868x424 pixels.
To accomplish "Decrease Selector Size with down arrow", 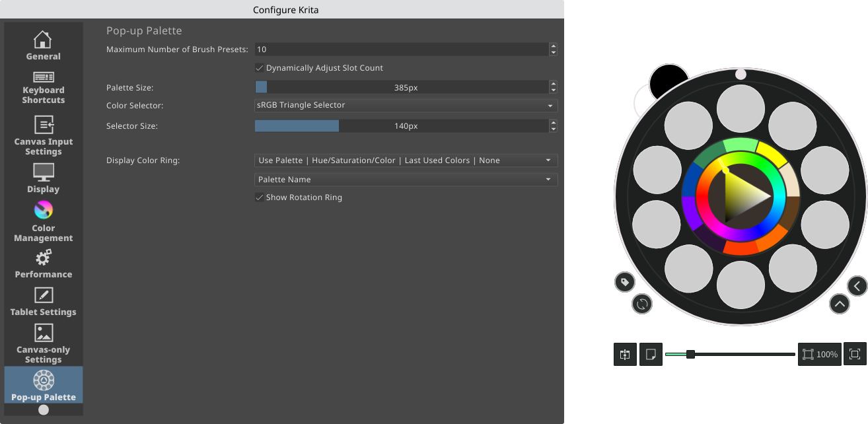I will pyautogui.click(x=554, y=129).
